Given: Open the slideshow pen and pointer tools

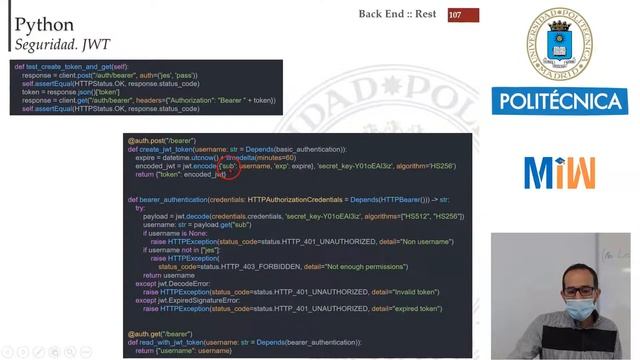Looking at the screenshot, I should coord(39,351).
